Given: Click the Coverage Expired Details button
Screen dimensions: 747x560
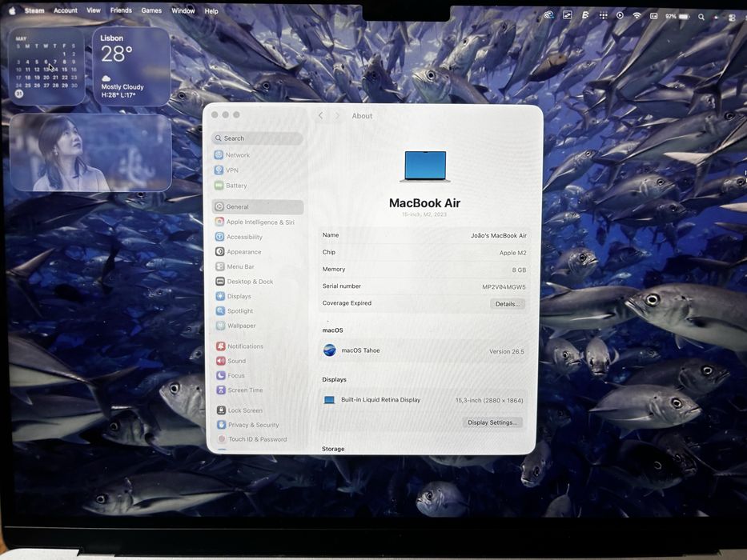Looking at the screenshot, I should pos(508,304).
